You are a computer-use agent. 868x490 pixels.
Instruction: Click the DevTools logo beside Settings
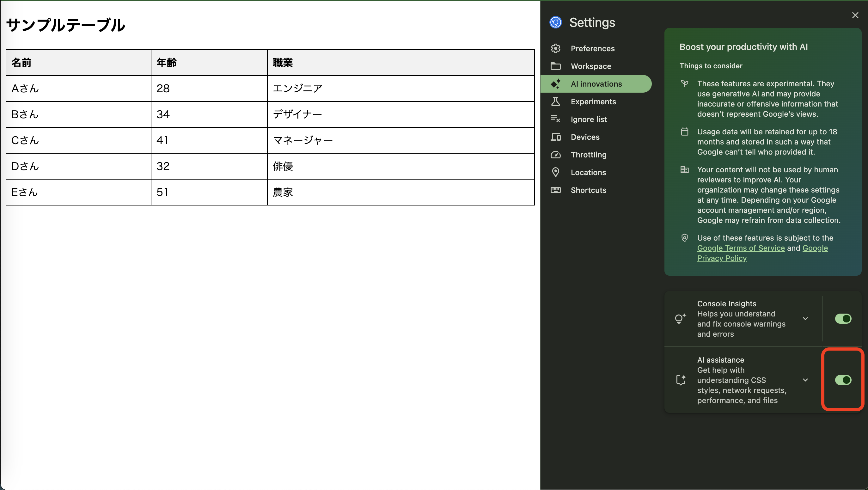click(x=556, y=22)
